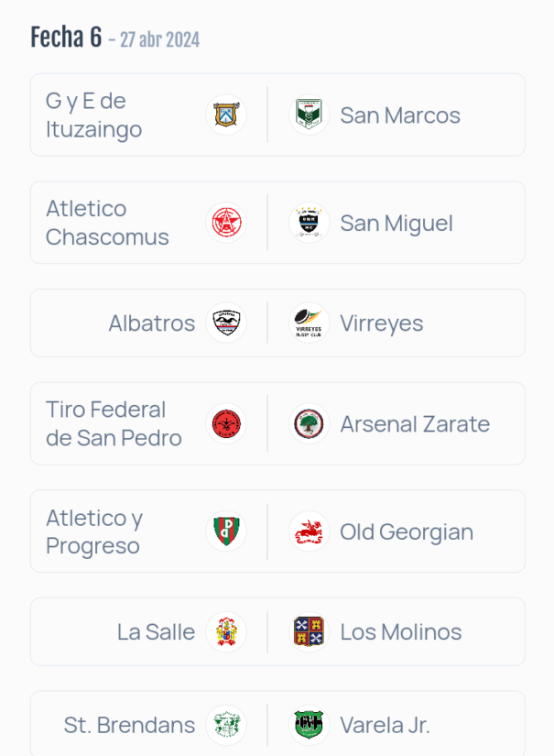Open the Old Georgian dragon logo
The width and height of the screenshot is (554, 756).
[309, 531]
